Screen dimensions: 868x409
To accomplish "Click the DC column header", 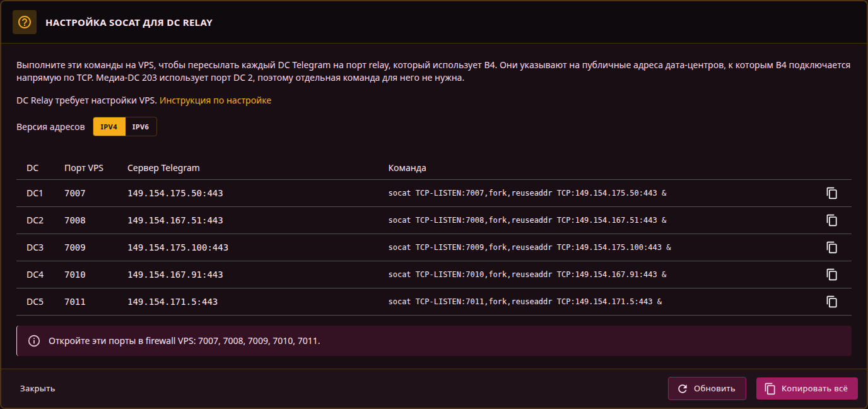I will click(33, 168).
